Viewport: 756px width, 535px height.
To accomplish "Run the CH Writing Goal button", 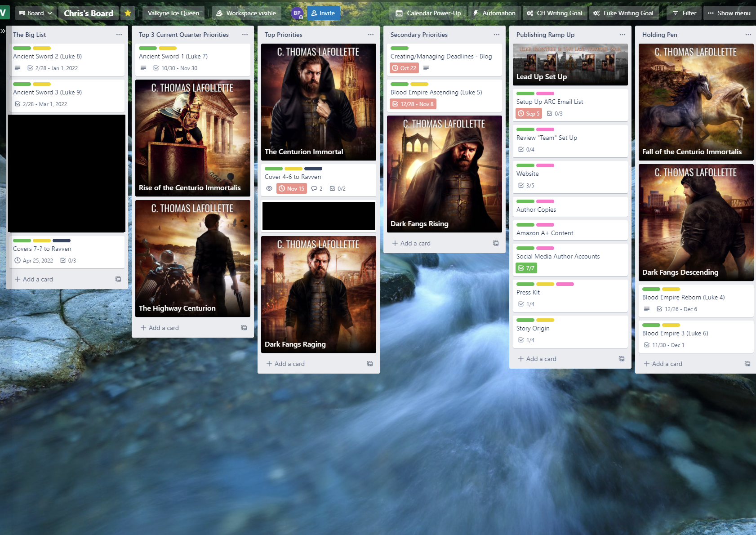I will coord(554,13).
